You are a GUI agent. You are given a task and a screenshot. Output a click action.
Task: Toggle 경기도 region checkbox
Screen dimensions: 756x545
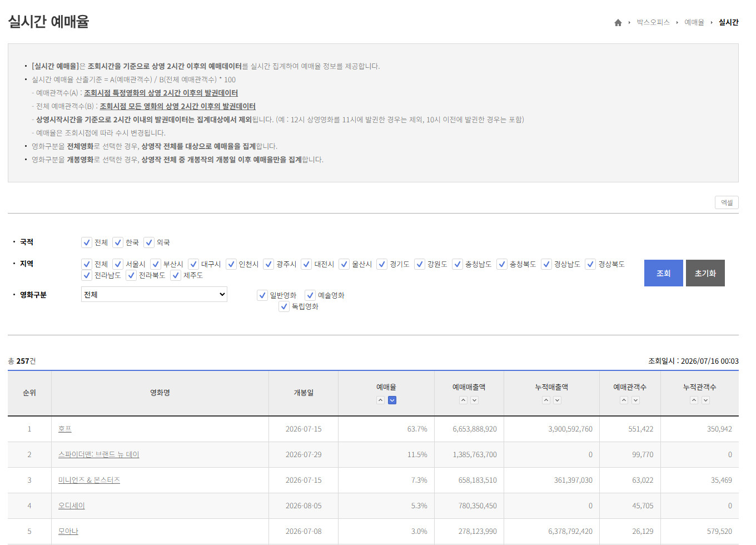click(382, 264)
